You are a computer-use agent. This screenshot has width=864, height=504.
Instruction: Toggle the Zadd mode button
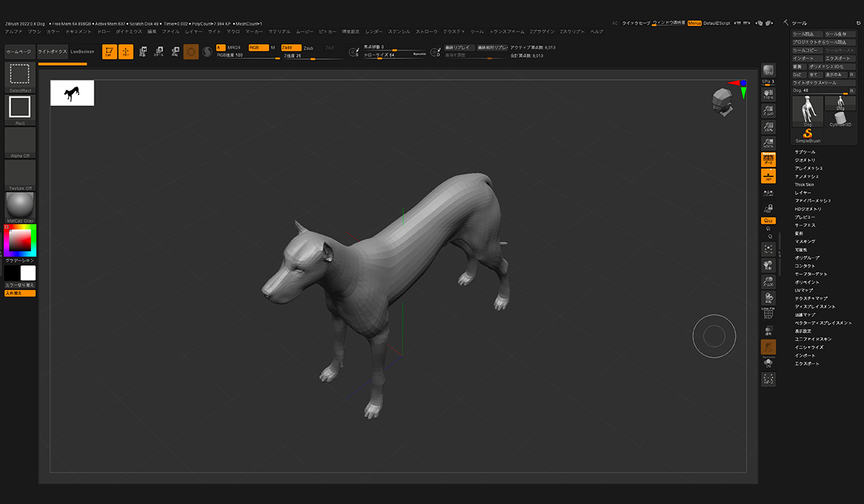pos(290,48)
